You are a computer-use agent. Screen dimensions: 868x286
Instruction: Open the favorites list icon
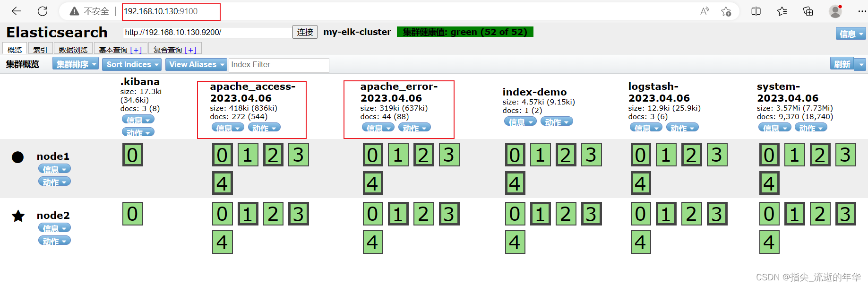click(782, 11)
